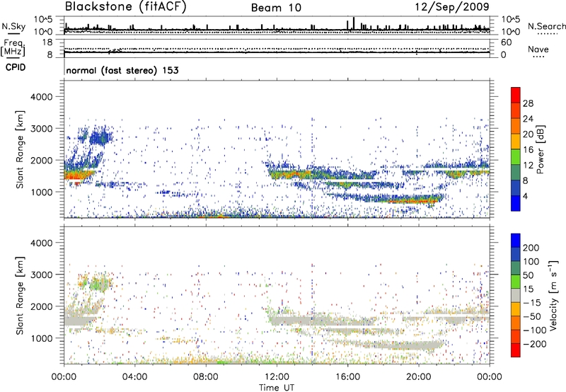Select the gray ±15 segment of Velocity color bar
Image resolution: width=566 pixels, height=392 pixels.
(x=516, y=295)
